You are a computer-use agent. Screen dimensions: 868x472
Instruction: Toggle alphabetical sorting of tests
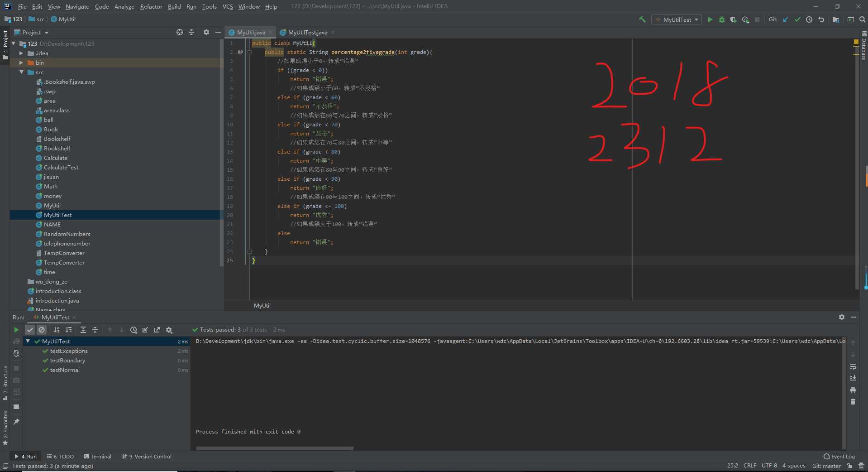click(x=57, y=330)
